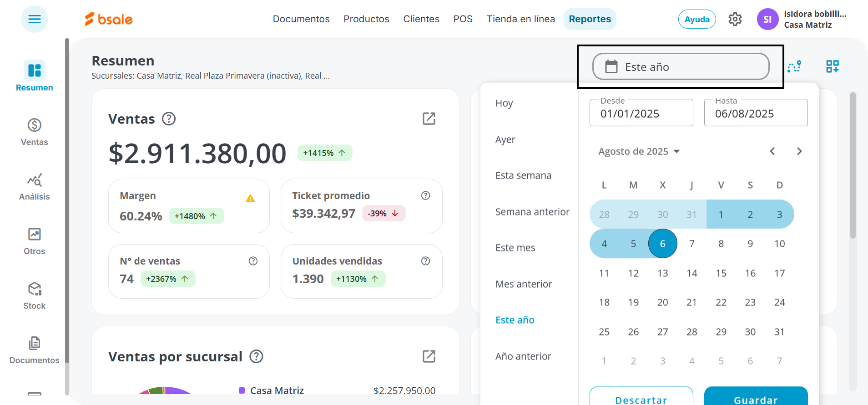Click the Casa Matriz legend entry
868x405 pixels.
coord(272,390)
